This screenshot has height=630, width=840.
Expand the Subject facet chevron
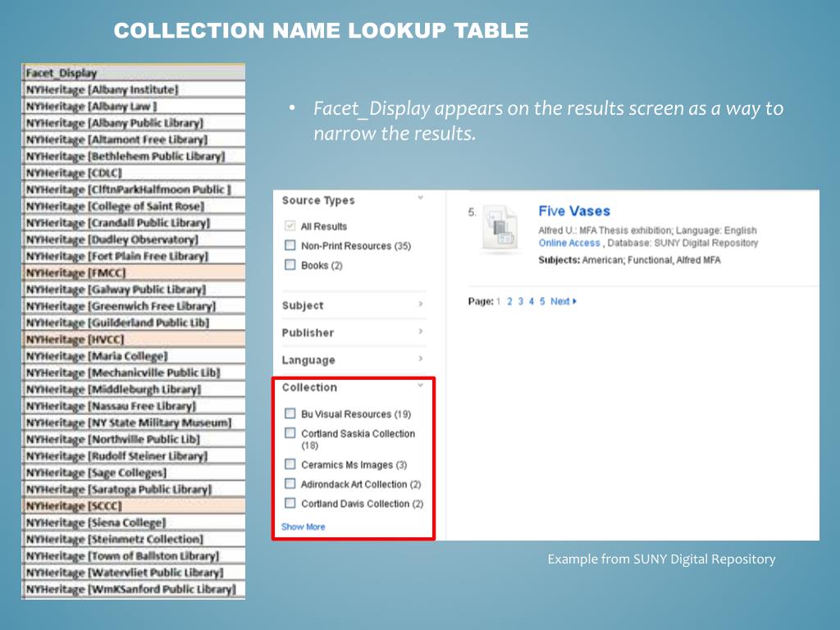click(421, 304)
